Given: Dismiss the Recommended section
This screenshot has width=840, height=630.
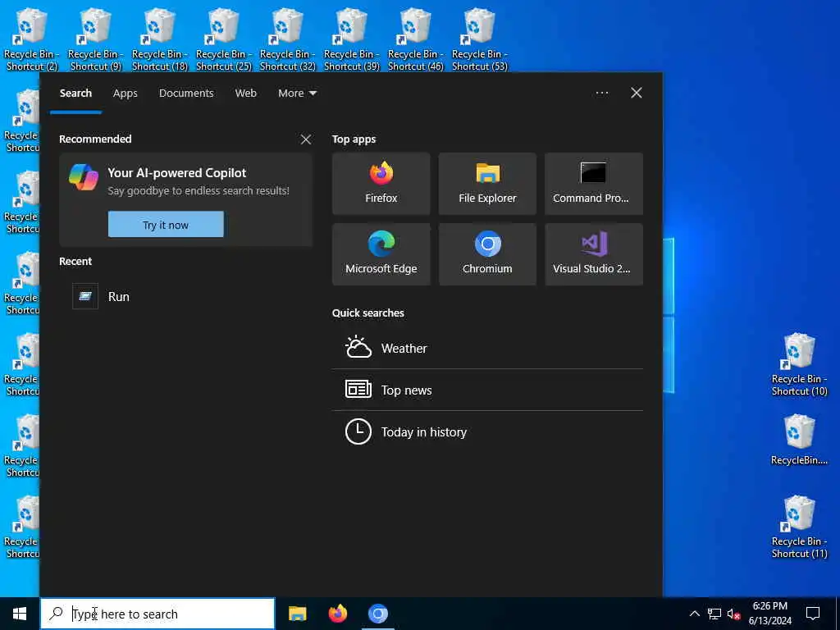Looking at the screenshot, I should pyautogui.click(x=305, y=139).
